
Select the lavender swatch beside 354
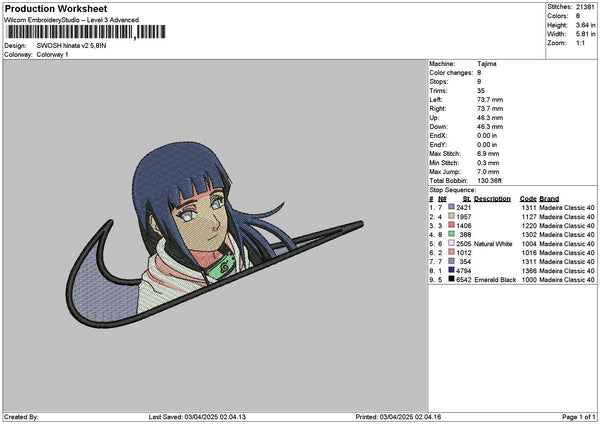tap(451, 261)
